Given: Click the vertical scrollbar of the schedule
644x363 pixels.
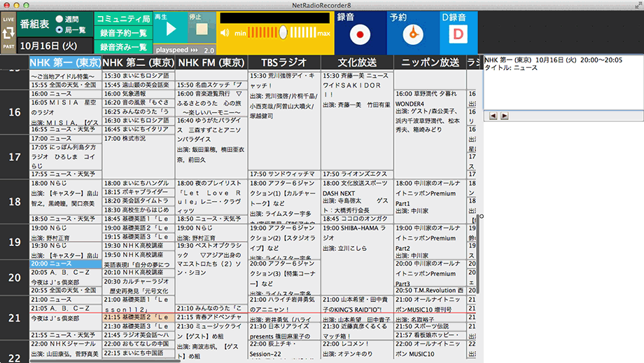Looking at the screenshot, I should (477, 253).
